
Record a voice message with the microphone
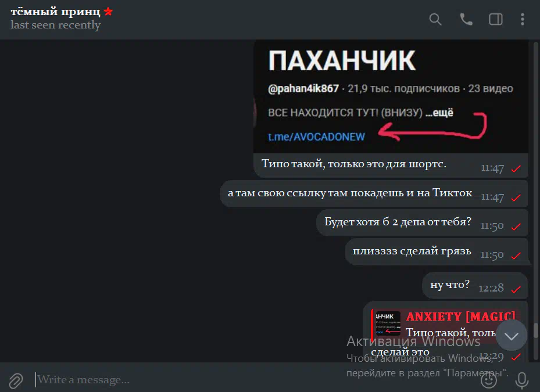click(522, 380)
